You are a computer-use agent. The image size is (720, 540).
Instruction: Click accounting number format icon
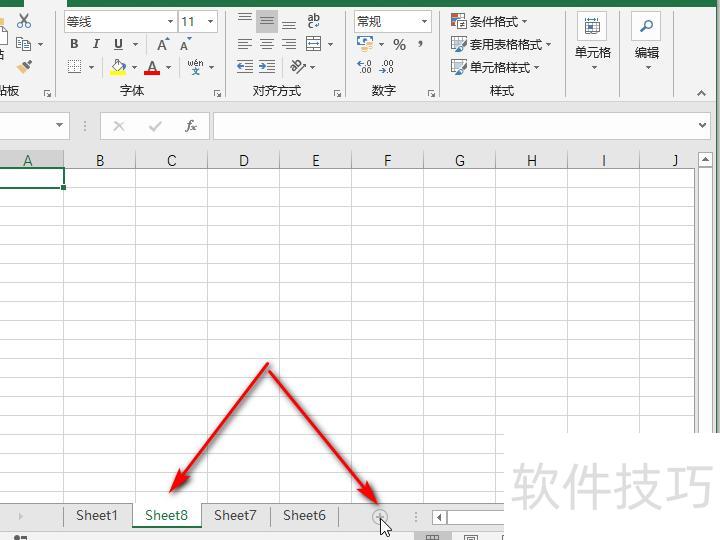coord(366,44)
